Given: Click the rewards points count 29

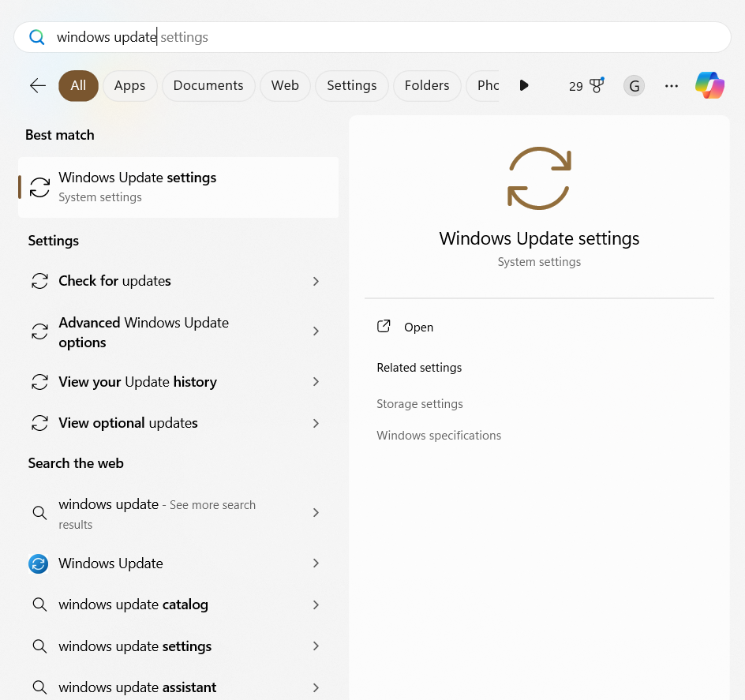Looking at the screenshot, I should (575, 87).
